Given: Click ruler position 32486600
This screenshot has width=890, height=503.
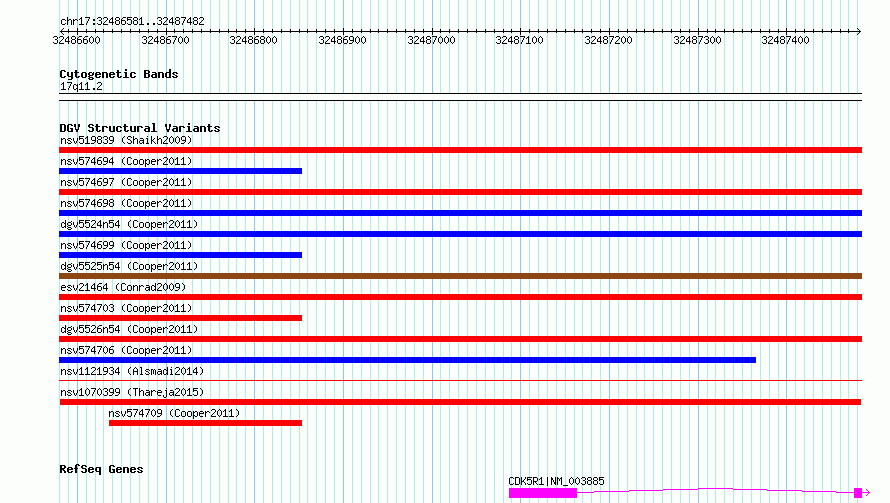Looking at the screenshot, I should tap(77, 40).
